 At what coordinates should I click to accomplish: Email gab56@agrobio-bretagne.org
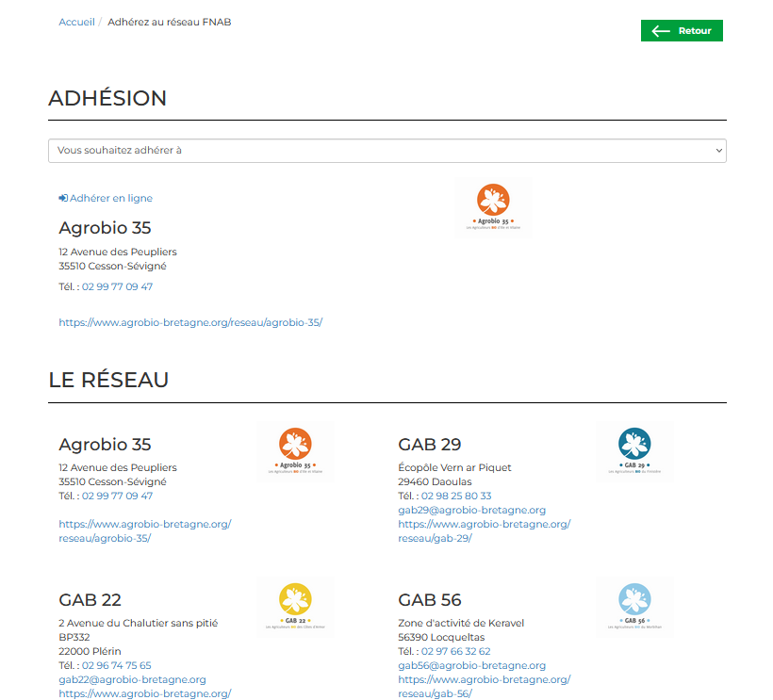[471, 665]
